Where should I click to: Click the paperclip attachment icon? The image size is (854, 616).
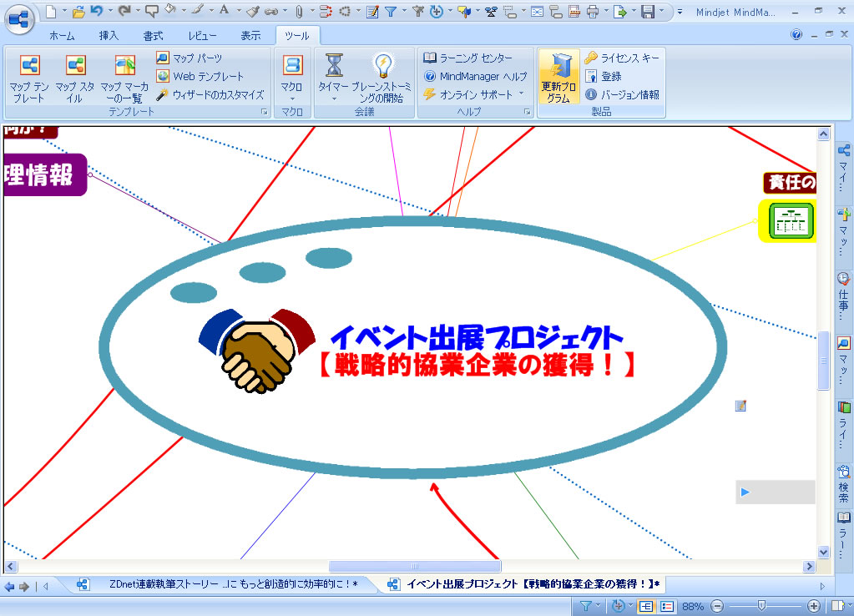pos(299,11)
